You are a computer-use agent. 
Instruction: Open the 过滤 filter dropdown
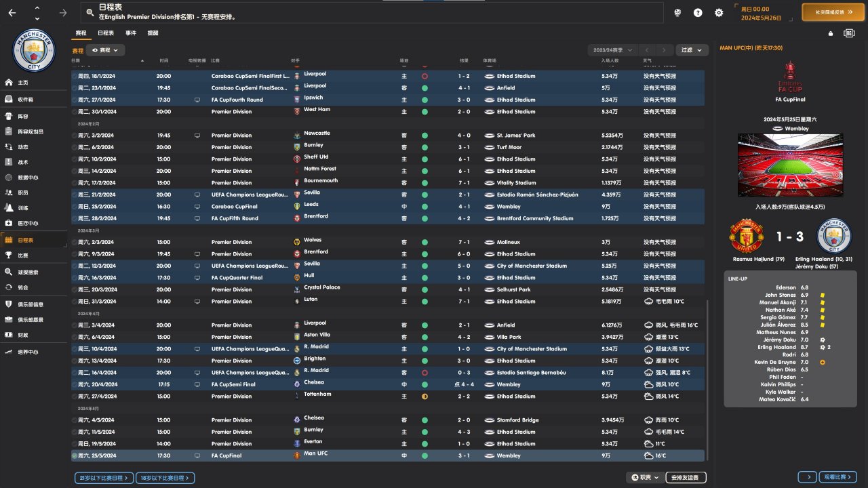692,50
